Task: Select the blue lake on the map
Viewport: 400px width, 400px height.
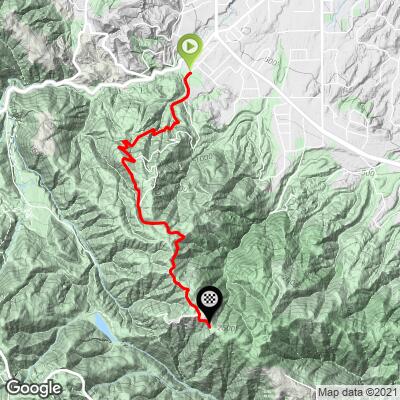Action: pos(105,327)
